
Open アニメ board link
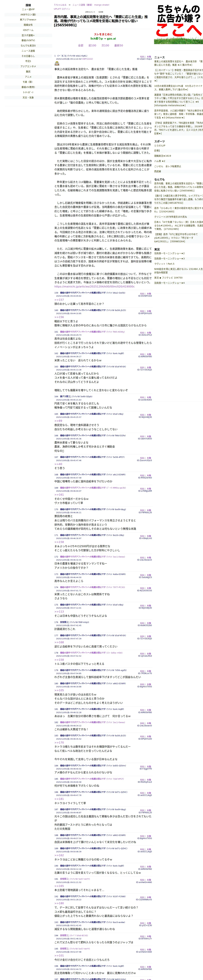pos(28,76)
